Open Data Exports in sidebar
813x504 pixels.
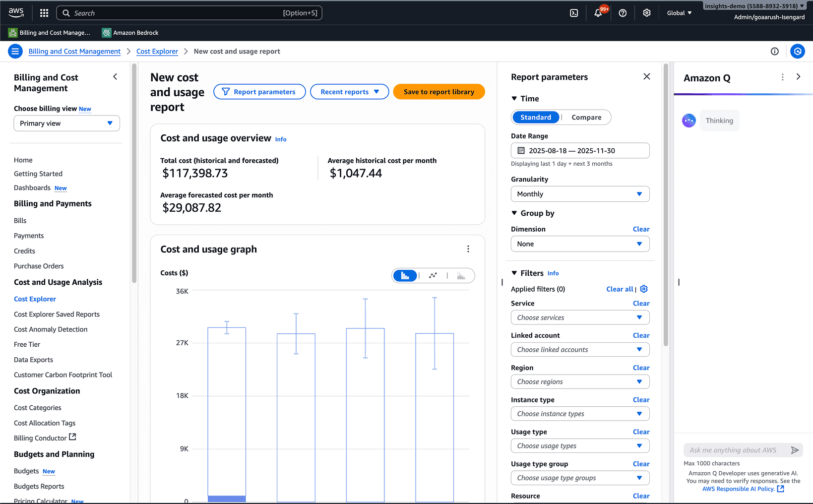pos(33,360)
